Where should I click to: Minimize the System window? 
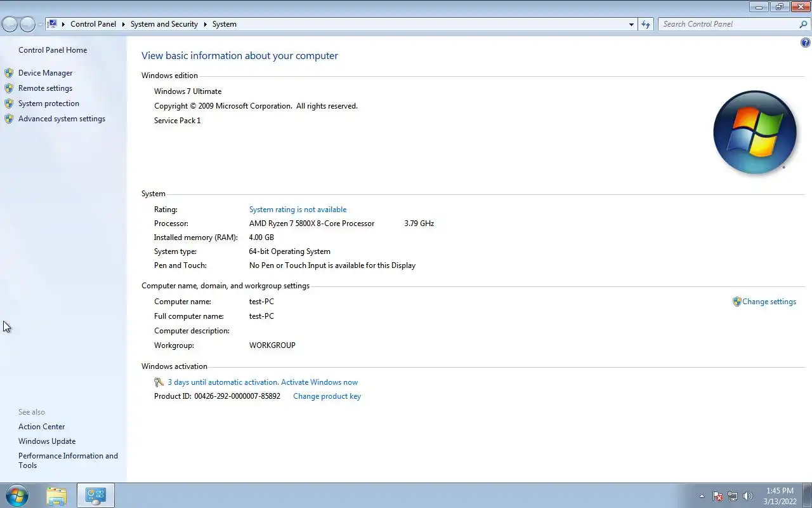(x=759, y=7)
